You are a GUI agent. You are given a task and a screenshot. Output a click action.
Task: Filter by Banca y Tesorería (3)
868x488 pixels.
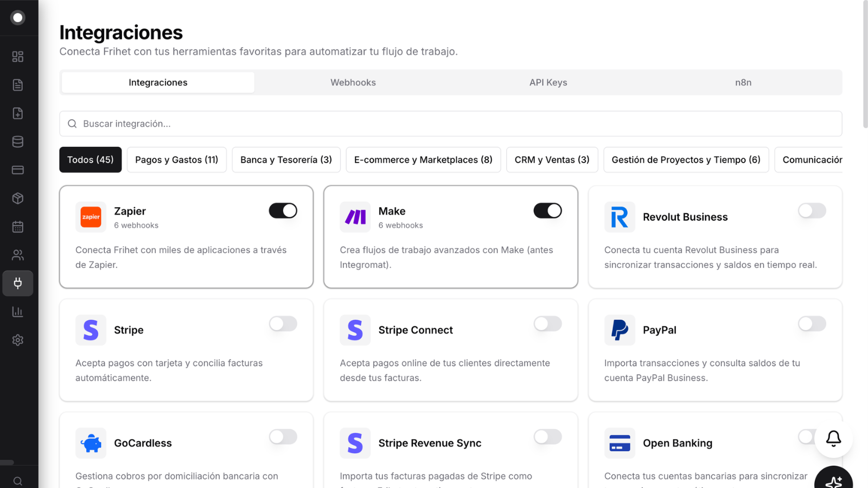pyautogui.click(x=286, y=160)
